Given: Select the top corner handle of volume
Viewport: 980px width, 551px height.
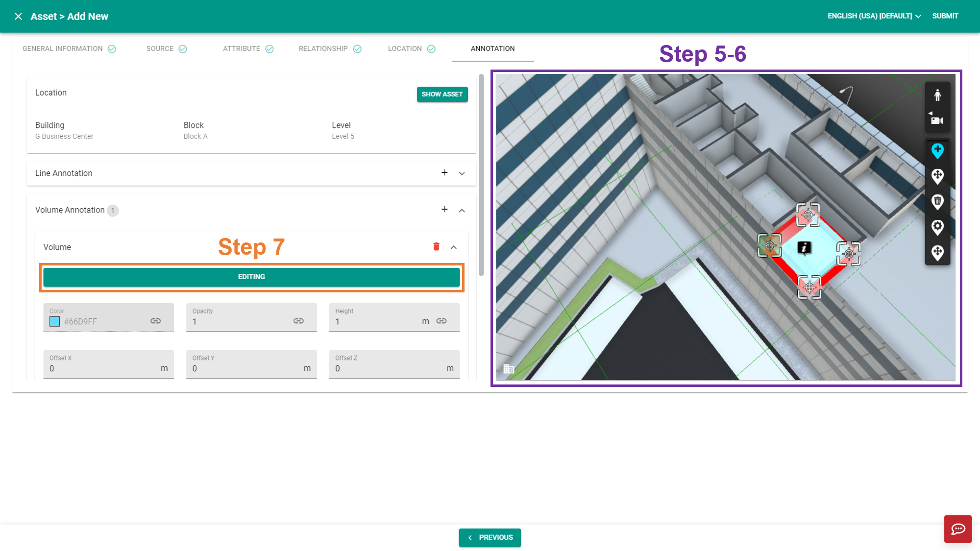Looking at the screenshot, I should (x=808, y=215).
